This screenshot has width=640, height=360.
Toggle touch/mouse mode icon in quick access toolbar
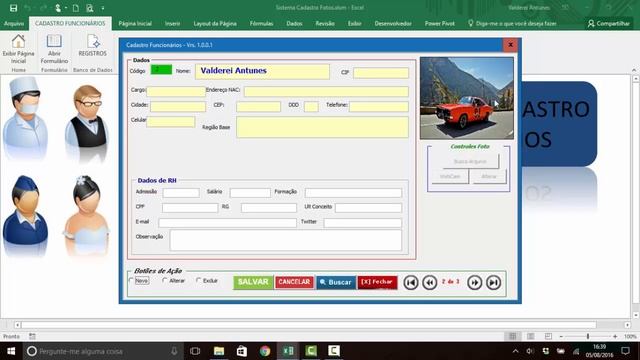point(58,8)
